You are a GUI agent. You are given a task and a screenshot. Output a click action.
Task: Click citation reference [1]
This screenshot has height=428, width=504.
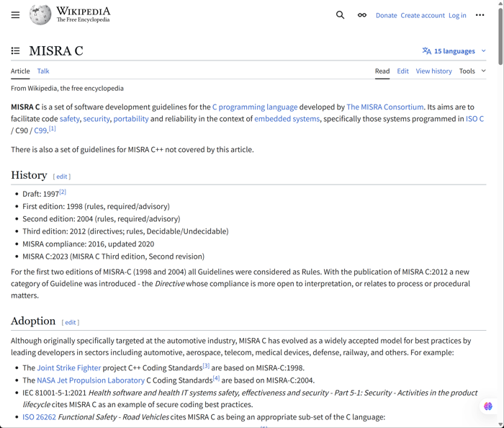pyautogui.click(x=52, y=129)
